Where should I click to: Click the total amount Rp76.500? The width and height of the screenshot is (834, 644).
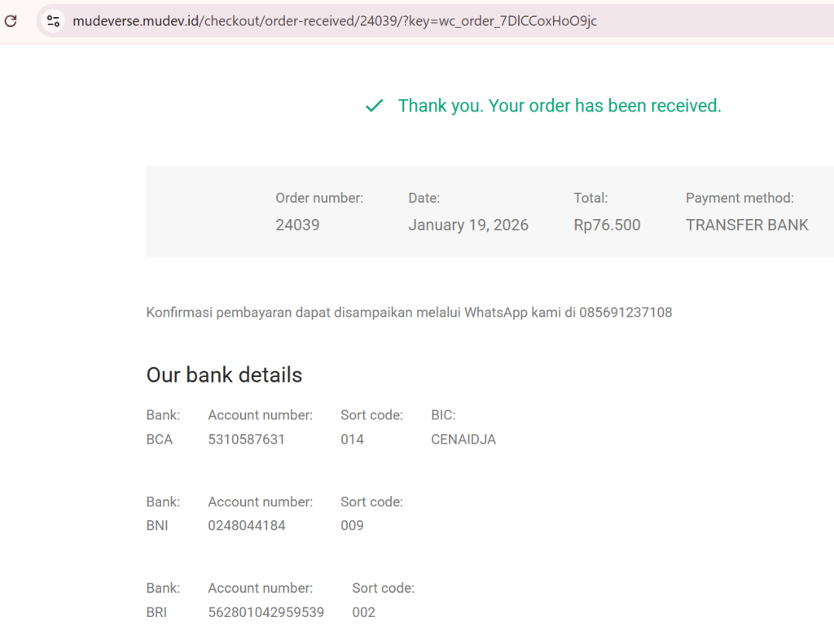(607, 225)
